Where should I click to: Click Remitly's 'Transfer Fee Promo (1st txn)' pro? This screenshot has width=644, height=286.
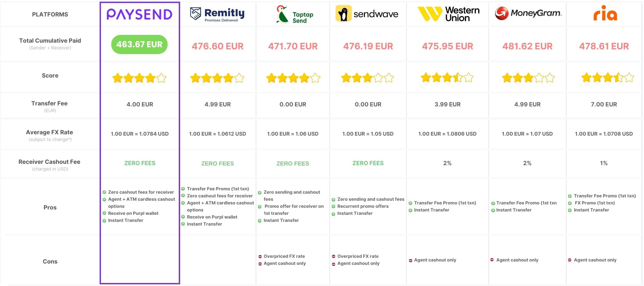(x=218, y=189)
